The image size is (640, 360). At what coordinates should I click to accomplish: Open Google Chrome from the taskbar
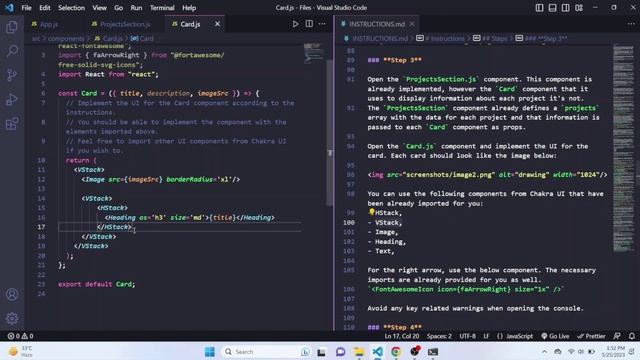[x=396, y=351]
